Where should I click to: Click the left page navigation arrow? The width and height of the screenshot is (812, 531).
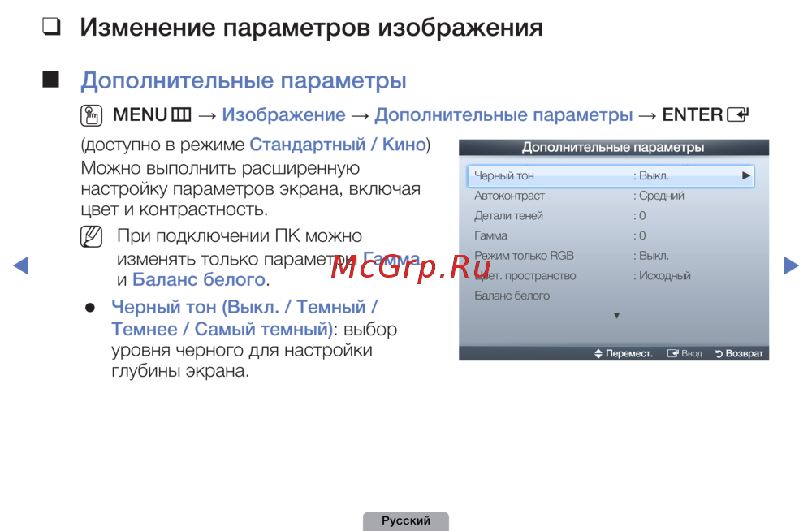pos(21,265)
